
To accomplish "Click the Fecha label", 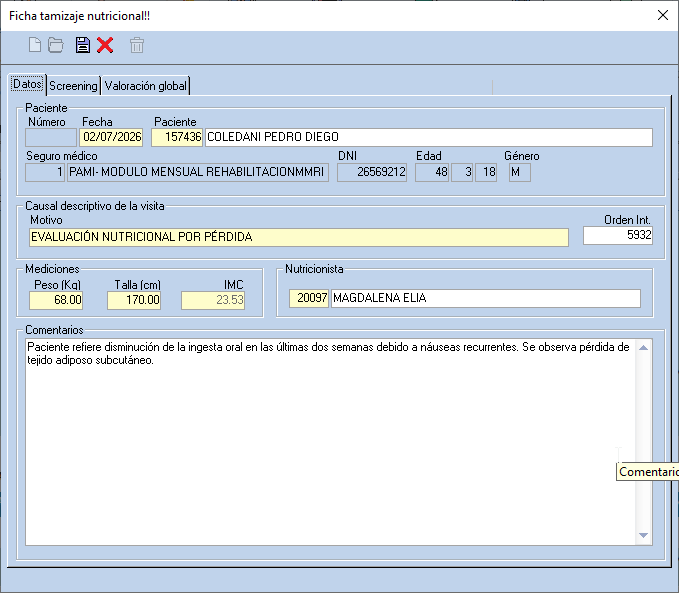I will pyautogui.click(x=97, y=122).
